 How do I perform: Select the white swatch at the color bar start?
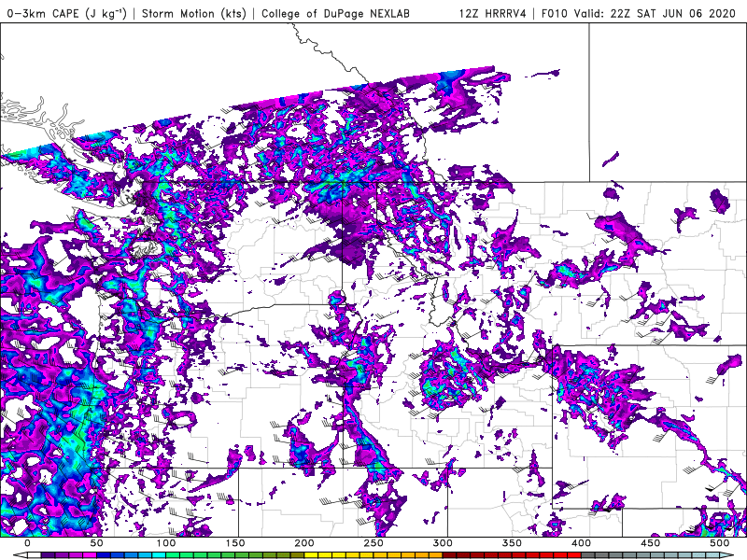[x=35, y=554]
